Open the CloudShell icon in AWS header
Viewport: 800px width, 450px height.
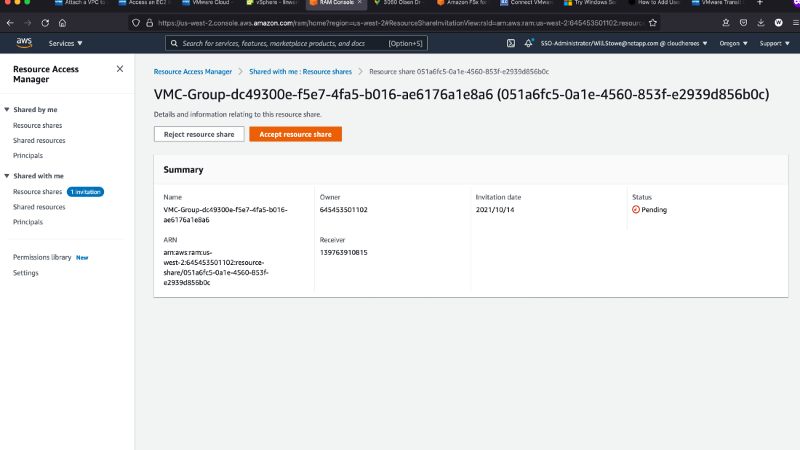(511, 43)
